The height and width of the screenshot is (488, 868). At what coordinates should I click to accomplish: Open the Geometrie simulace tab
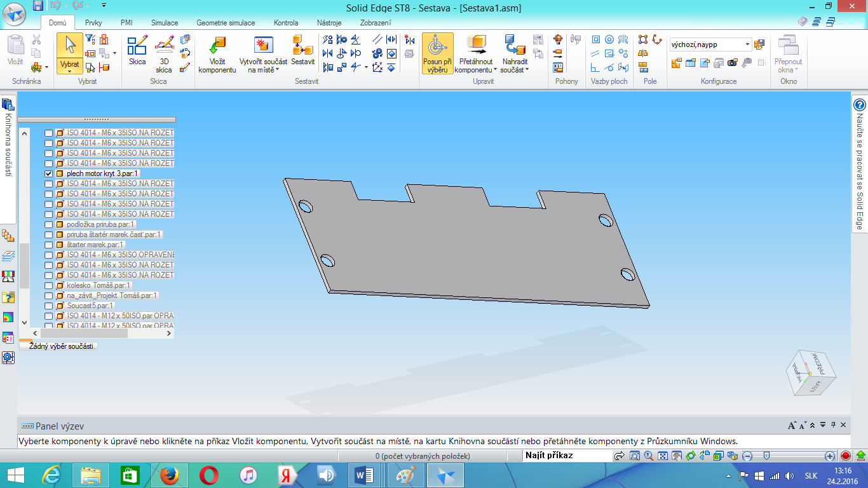coord(226,23)
